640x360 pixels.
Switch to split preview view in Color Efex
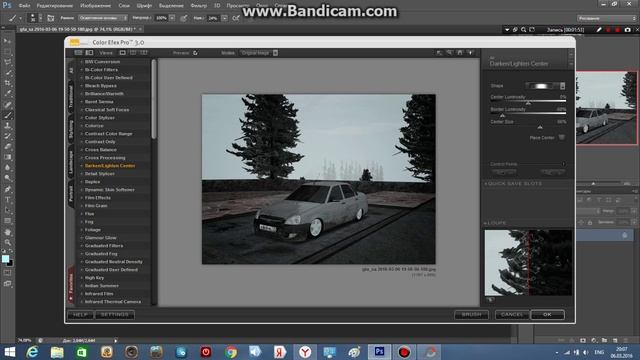[133, 53]
